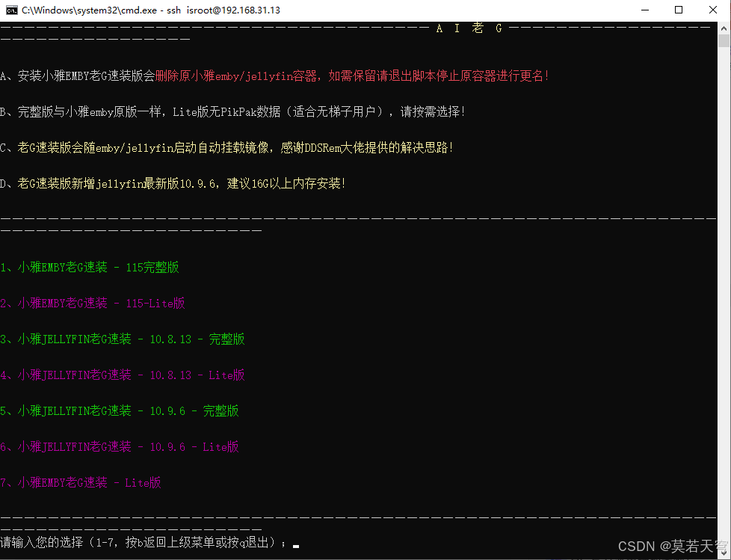This screenshot has width=731, height=560.
Task: Click option 2 小雅EMBY 115-Lite版
Action: point(92,303)
